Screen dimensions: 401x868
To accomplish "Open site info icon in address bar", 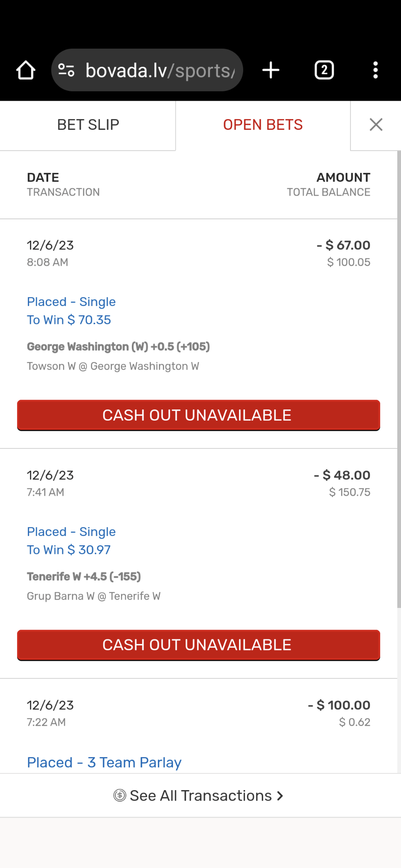I will (66, 70).
